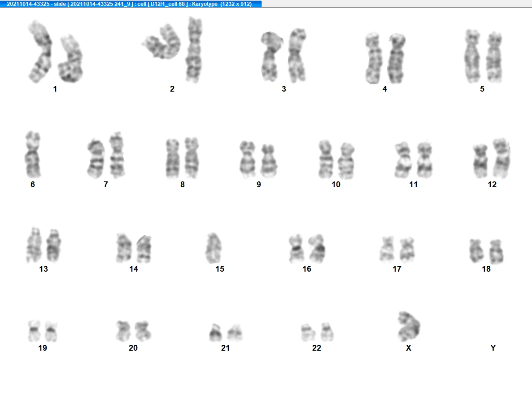Select the left chromosome 7 homolog

coord(96,158)
